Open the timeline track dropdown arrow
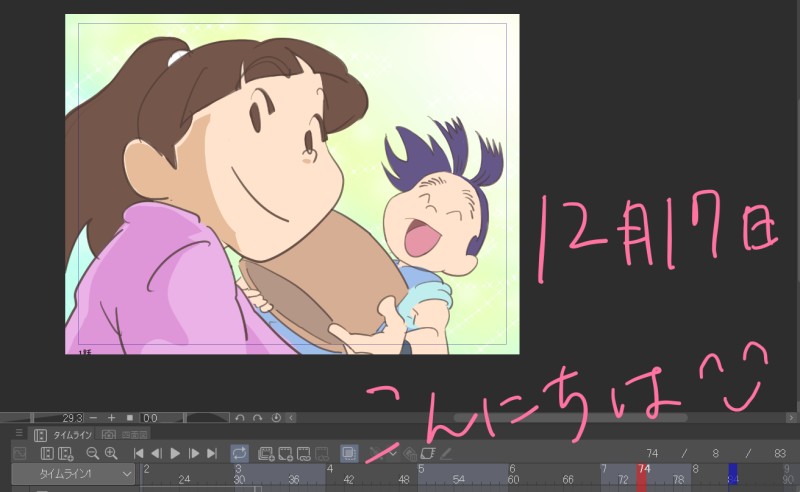The height and width of the screenshot is (492, 800). click(x=393, y=453)
